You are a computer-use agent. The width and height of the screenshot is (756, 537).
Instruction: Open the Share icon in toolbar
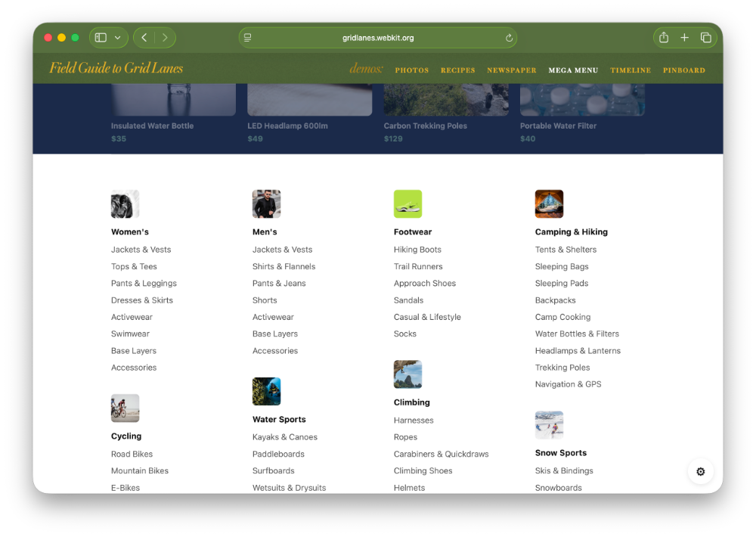664,38
